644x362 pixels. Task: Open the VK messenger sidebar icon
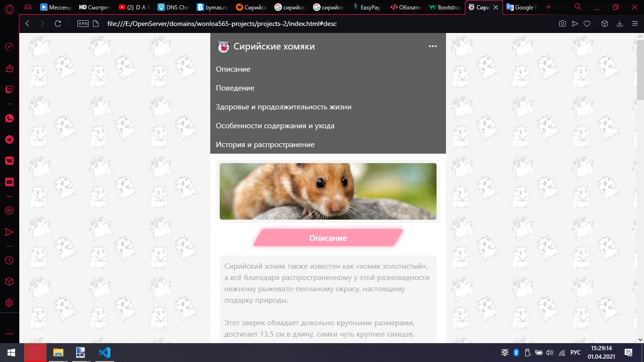tap(9, 161)
